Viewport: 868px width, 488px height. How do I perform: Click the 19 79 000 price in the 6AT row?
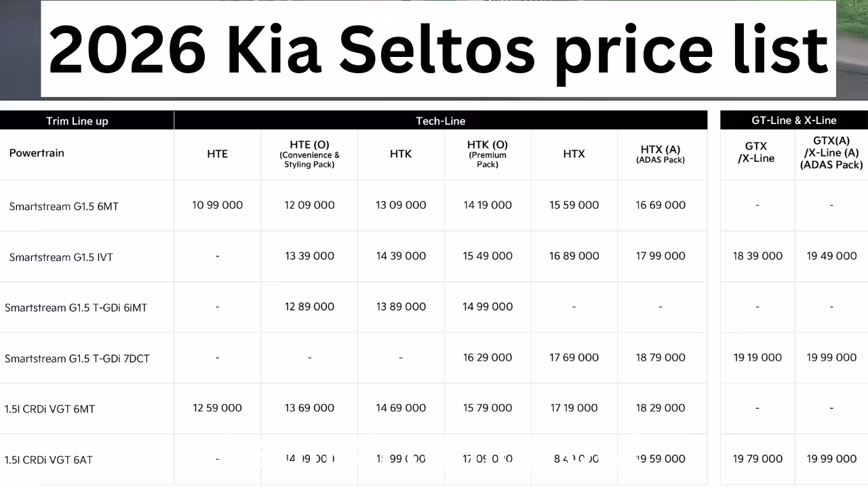pos(757,459)
